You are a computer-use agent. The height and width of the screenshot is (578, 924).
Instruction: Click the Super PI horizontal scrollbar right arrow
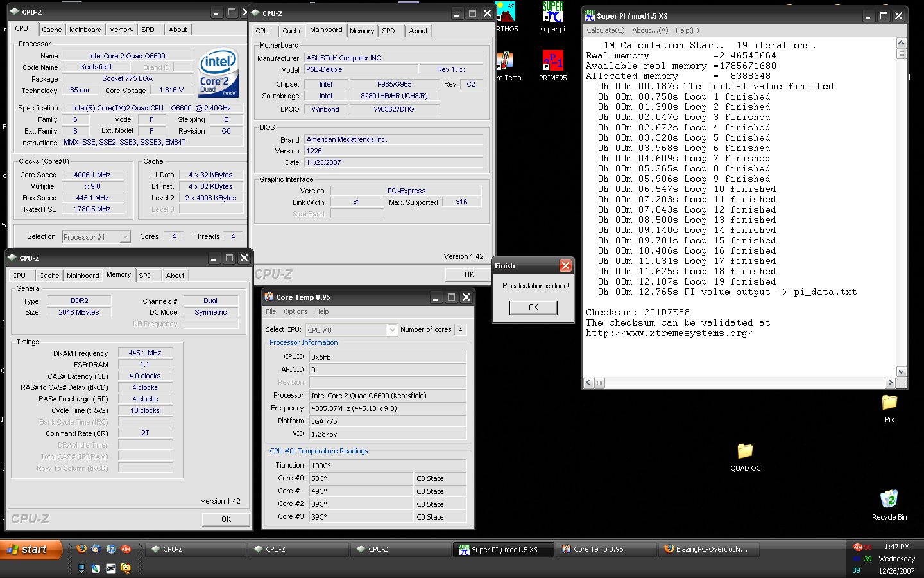(890, 383)
